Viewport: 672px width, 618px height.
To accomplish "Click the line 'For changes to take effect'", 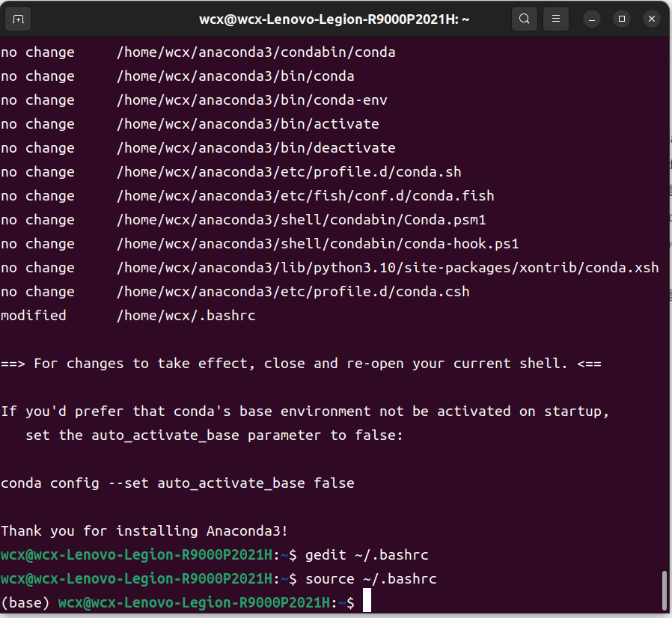I will point(301,364).
